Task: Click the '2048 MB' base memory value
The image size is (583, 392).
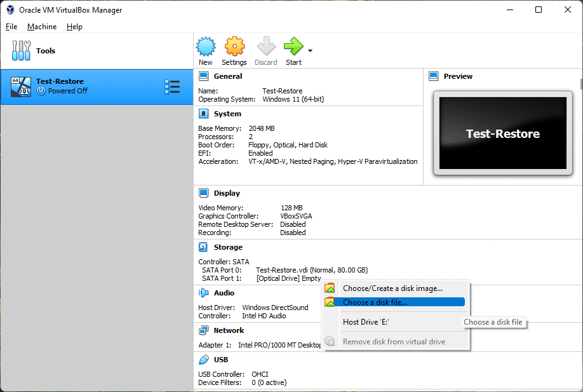Action: coord(262,128)
